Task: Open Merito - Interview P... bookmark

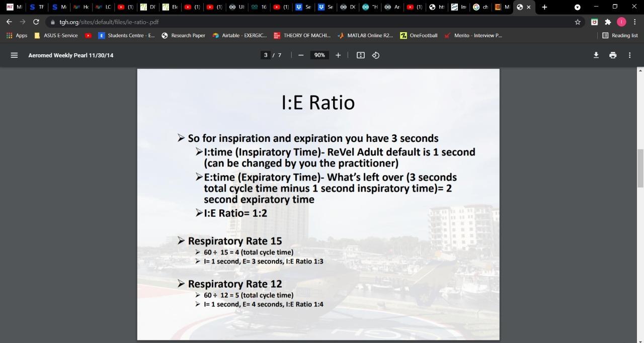Action: 473,35
